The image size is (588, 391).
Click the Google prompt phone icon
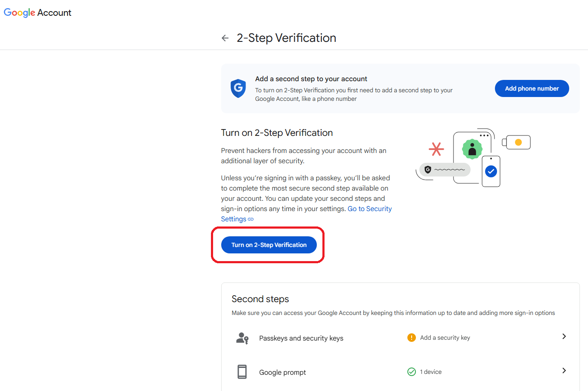point(242,372)
